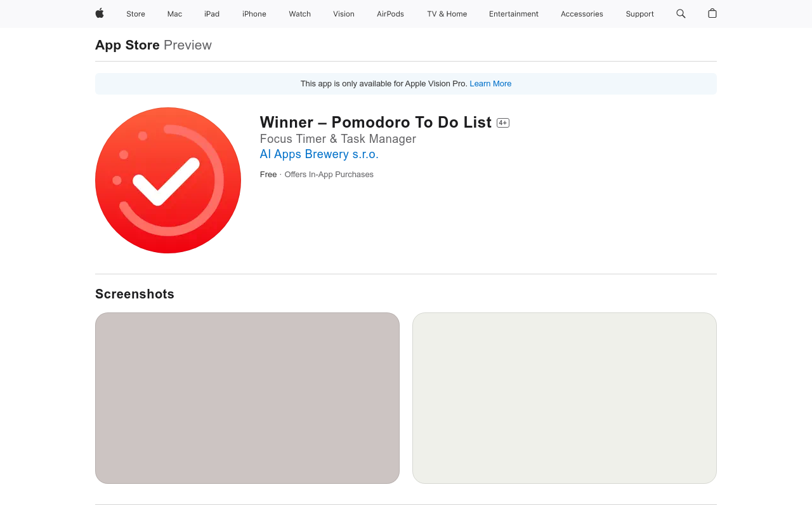This screenshot has height=508, width=812.
Task: Select iPad in the navigation bar
Action: coord(212,14)
